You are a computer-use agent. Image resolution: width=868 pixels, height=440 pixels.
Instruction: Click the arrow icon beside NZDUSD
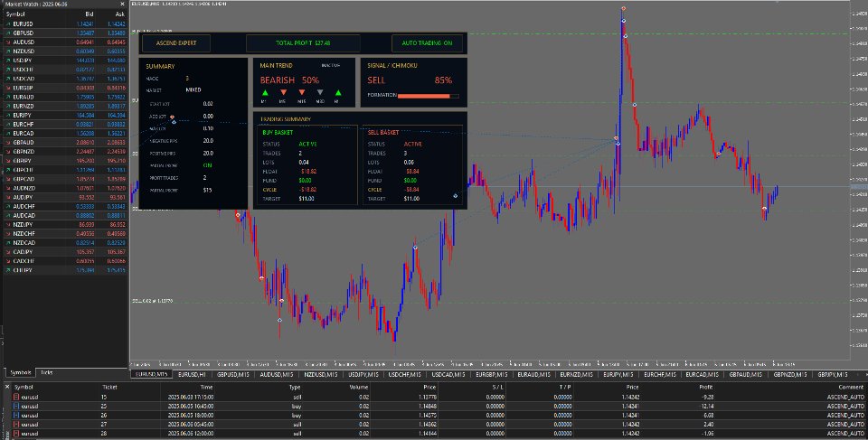(x=8, y=51)
